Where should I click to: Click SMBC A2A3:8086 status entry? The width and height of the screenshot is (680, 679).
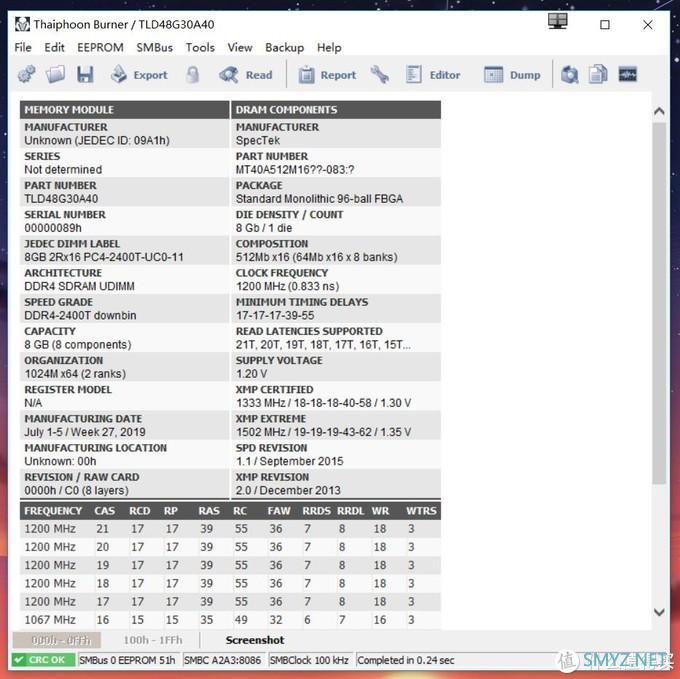tap(223, 660)
